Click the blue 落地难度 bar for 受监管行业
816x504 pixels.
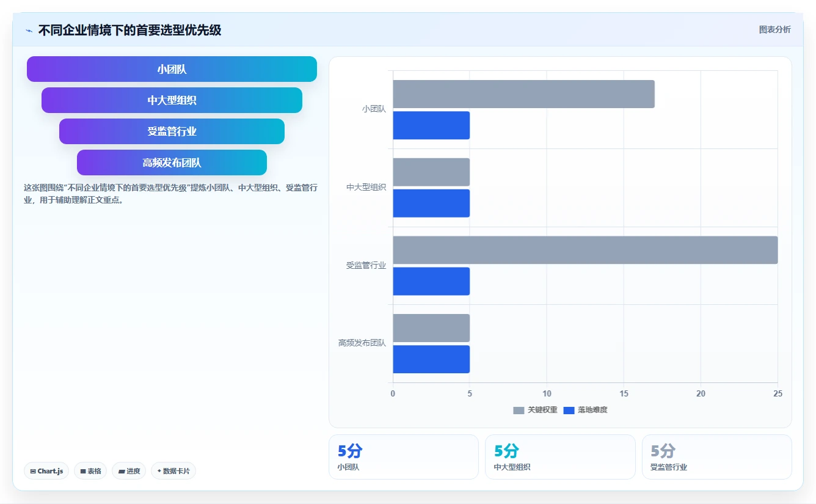(431, 281)
